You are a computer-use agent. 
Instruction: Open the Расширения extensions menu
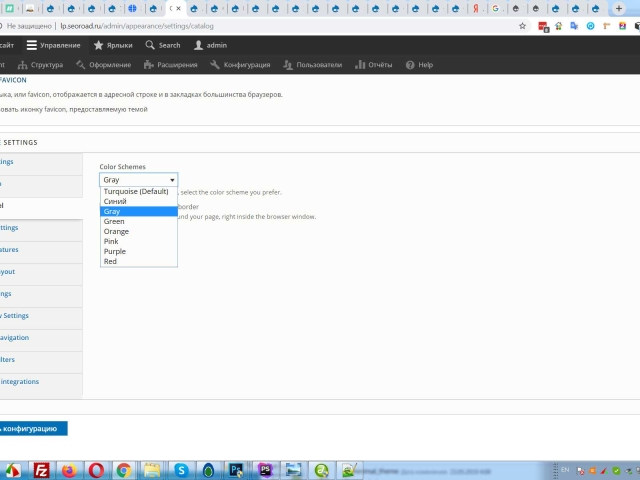170,65
